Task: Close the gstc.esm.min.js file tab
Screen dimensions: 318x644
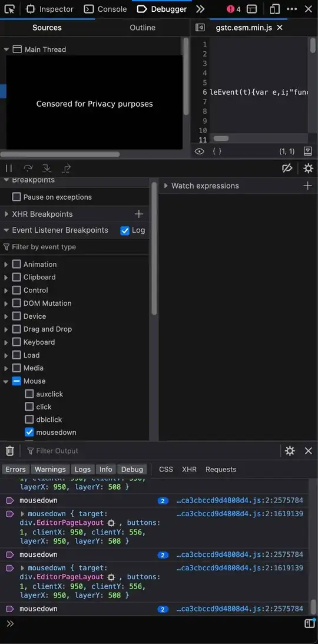Action: tap(280, 28)
